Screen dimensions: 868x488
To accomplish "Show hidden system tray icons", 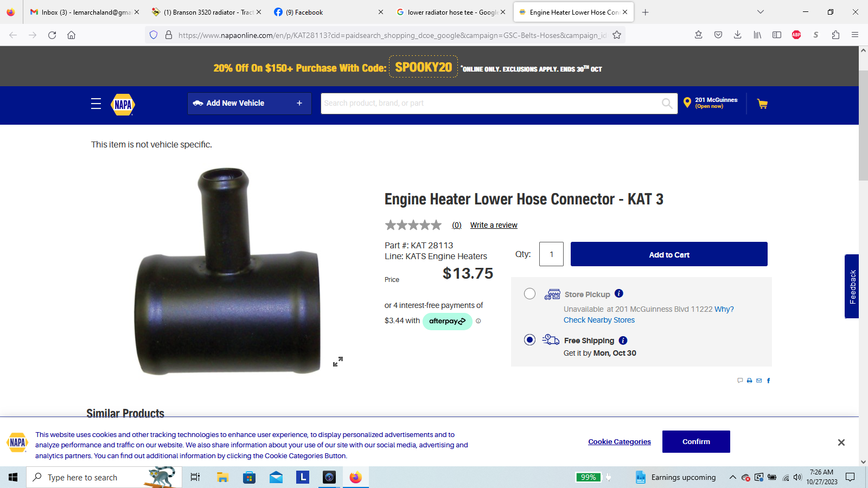I will point(732,477).
